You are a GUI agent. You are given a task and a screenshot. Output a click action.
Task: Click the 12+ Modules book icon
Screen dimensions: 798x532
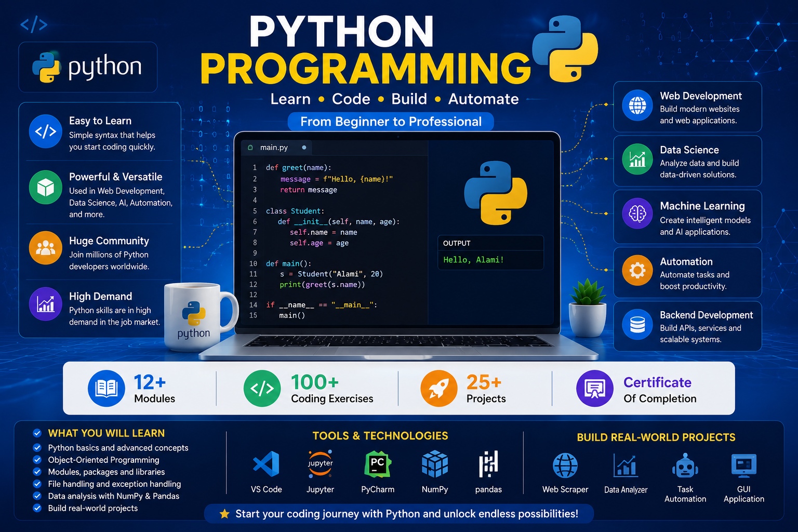(107, 388)
